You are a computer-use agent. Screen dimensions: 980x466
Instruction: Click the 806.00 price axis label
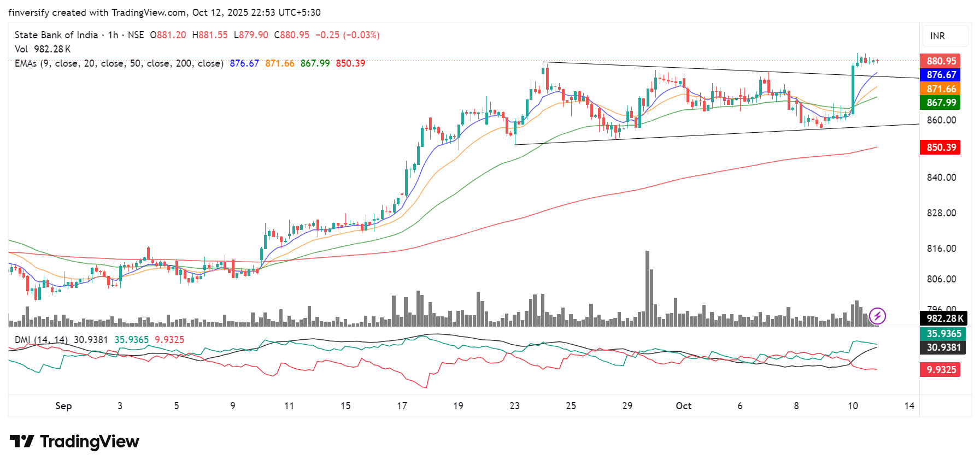(941, 279)
